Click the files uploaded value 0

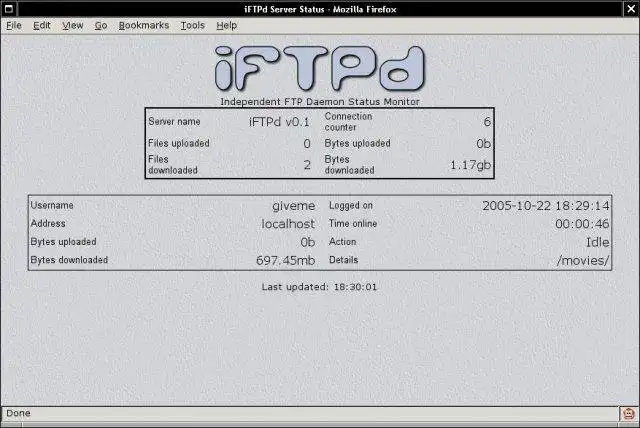tap(307, 144)
